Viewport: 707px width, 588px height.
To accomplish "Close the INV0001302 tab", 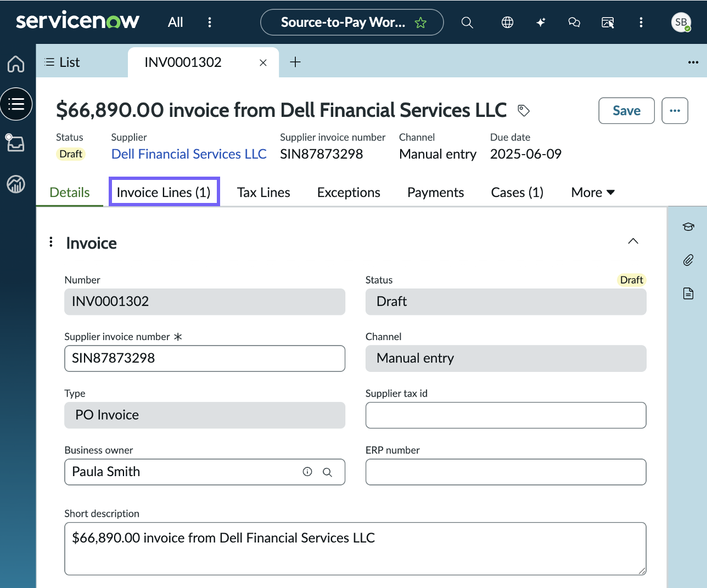I will click(263, 63).
